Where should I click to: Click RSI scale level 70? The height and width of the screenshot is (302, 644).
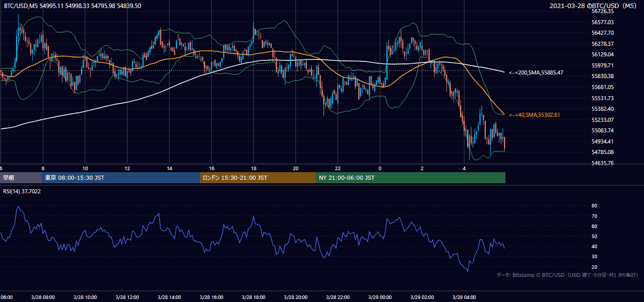click(x=594, y=216)
